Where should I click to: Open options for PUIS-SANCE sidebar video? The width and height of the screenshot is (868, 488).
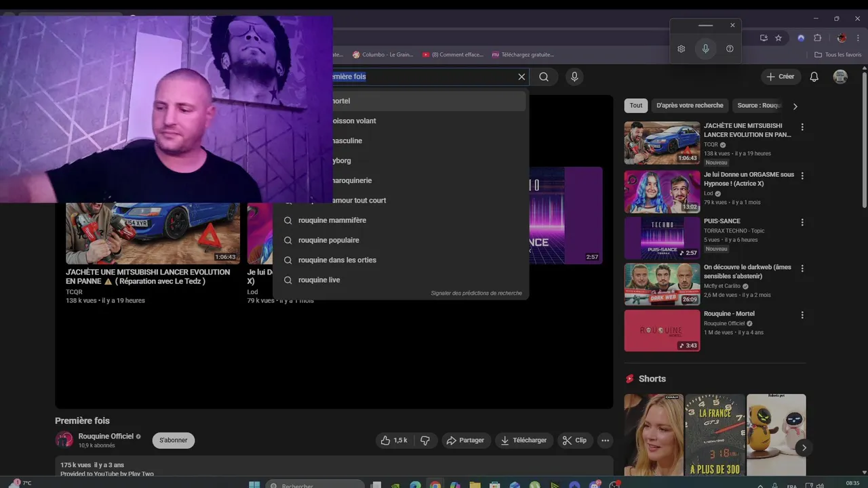pyautogui.click(x=802, y=222)
